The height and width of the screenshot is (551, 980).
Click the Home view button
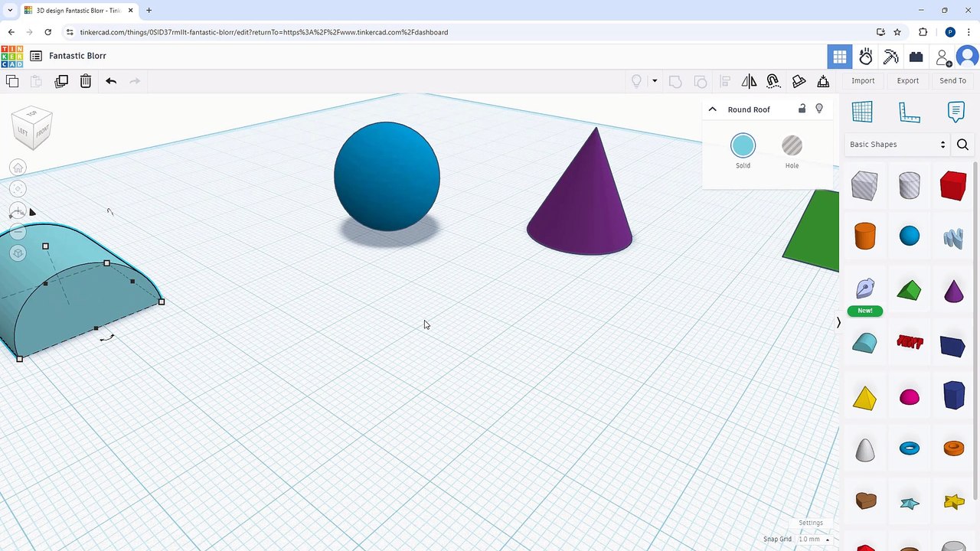tap(18, 168)
